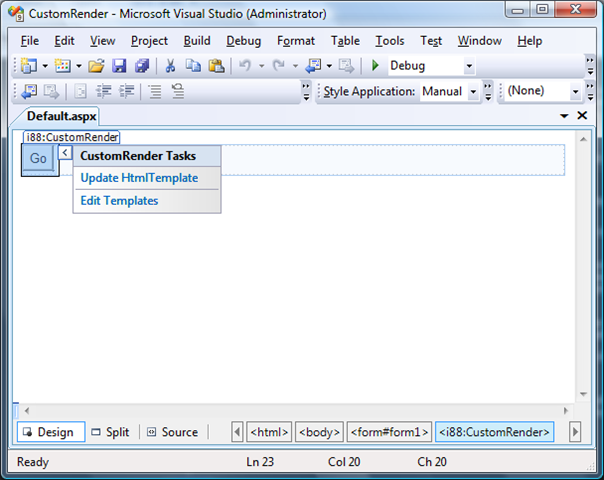The image size is (604, 480).
Task: Open the Navigate Backward dropdown arrow
Action: tap(329, 66)
